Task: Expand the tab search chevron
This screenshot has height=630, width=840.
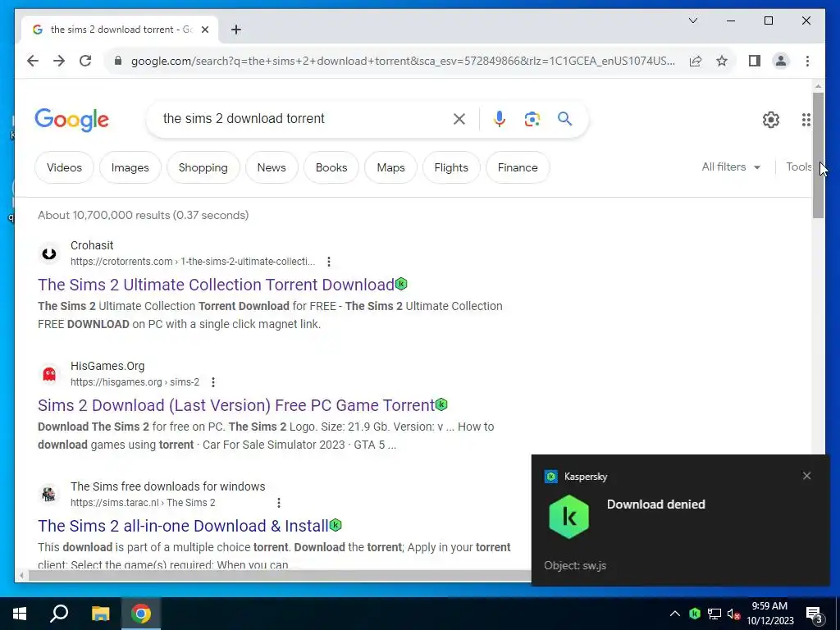Action: [x=692, y=21]
